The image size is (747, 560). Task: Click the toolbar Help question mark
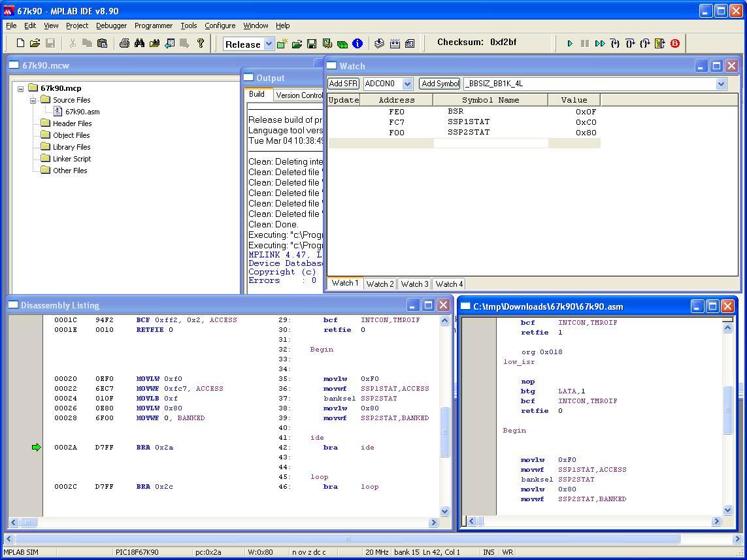(x=201, y=44)
